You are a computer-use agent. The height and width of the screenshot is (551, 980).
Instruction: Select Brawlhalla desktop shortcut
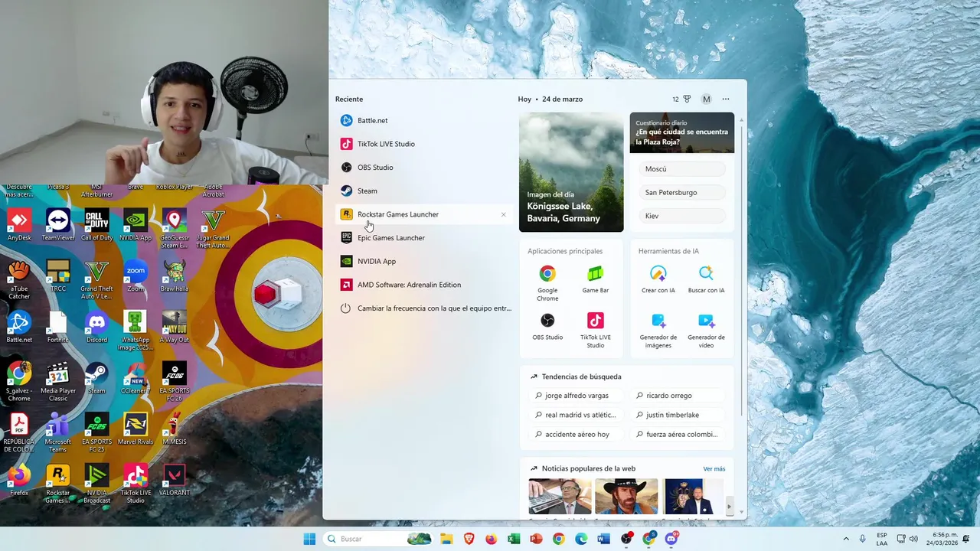[x=175, y=275]
